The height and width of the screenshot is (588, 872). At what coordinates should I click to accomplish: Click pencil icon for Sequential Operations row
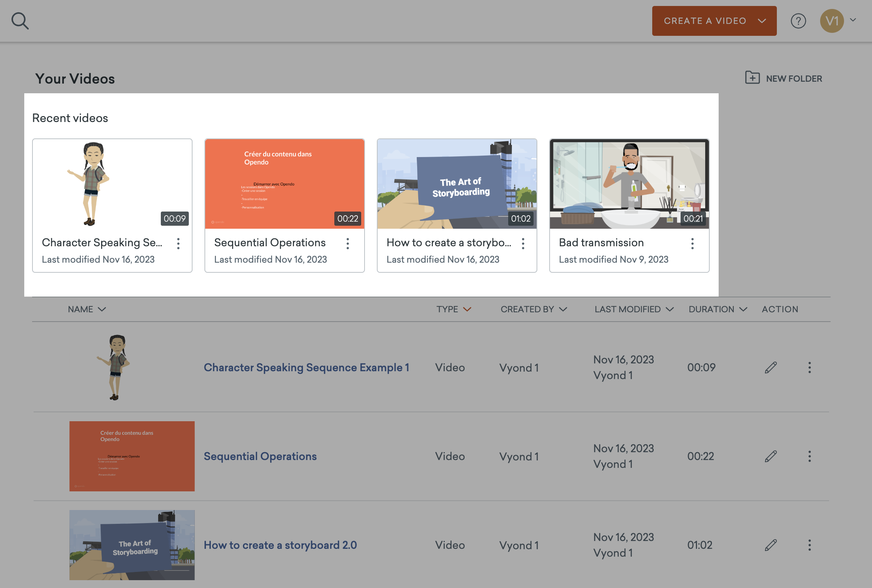(x=771, y=456)
